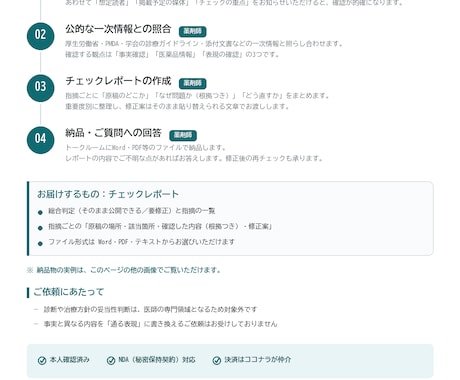Click the line starting 厚生労働省・PMDA

(204, 44)
